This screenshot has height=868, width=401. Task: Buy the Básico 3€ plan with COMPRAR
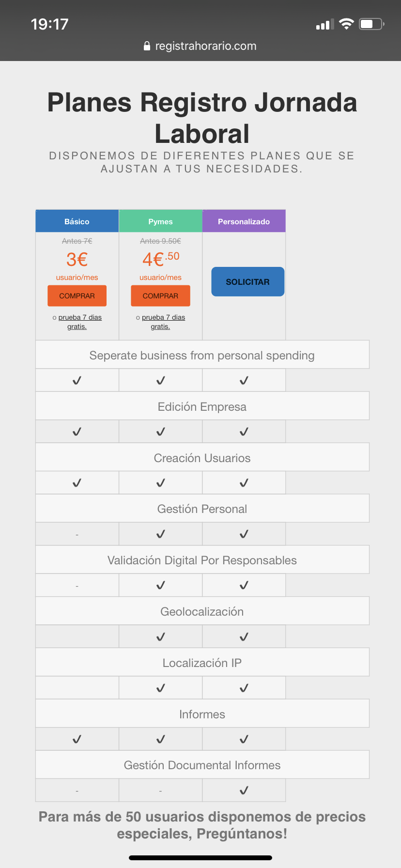tap(77, 296)
